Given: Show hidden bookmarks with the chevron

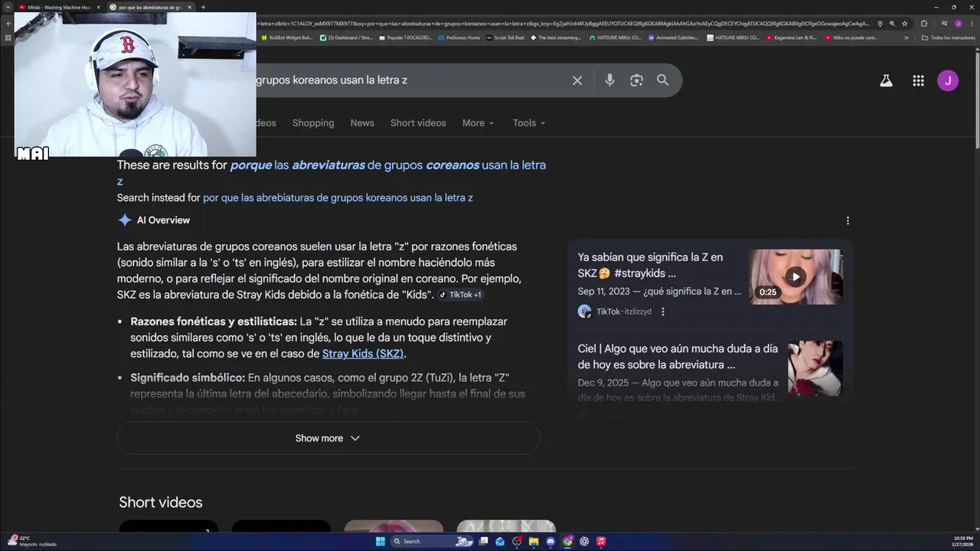Looking at the screenshot, I should [x=906, y=37].
